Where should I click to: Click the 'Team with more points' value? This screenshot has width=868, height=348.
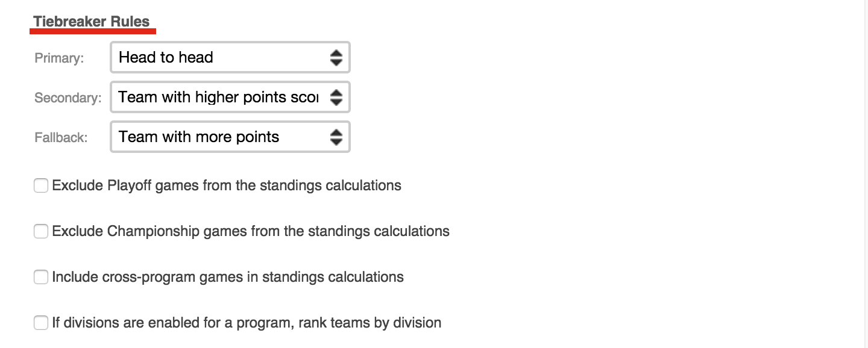pyautogui.click(x=199, y=137)
